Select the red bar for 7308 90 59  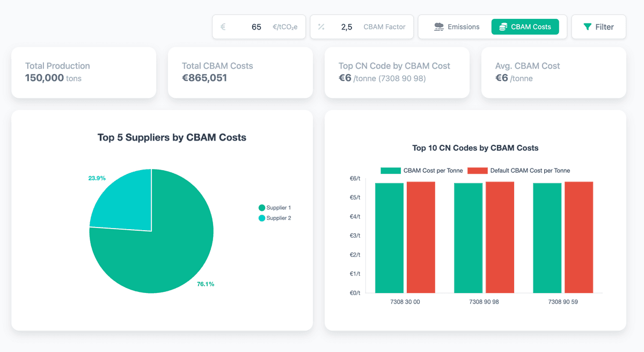[x=579, y=239]
